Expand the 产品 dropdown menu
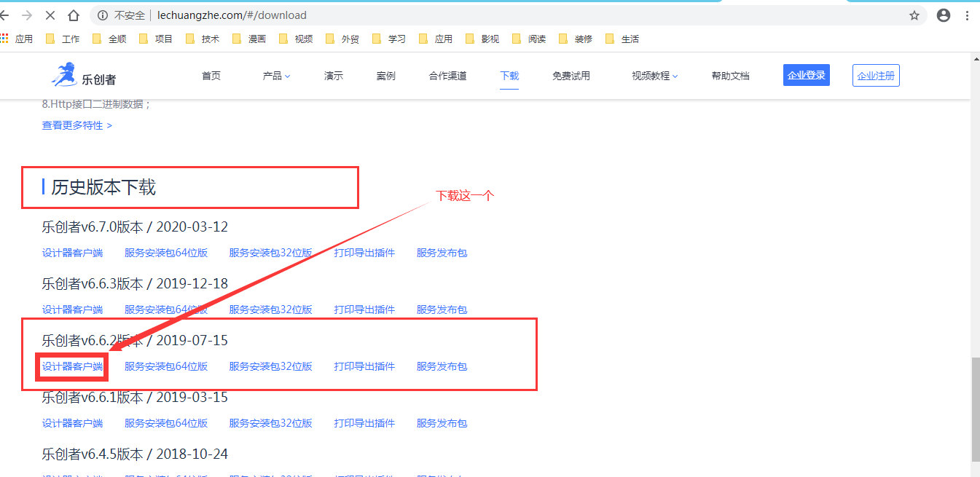This screenshot has height=477, width=980. [277, 76]
